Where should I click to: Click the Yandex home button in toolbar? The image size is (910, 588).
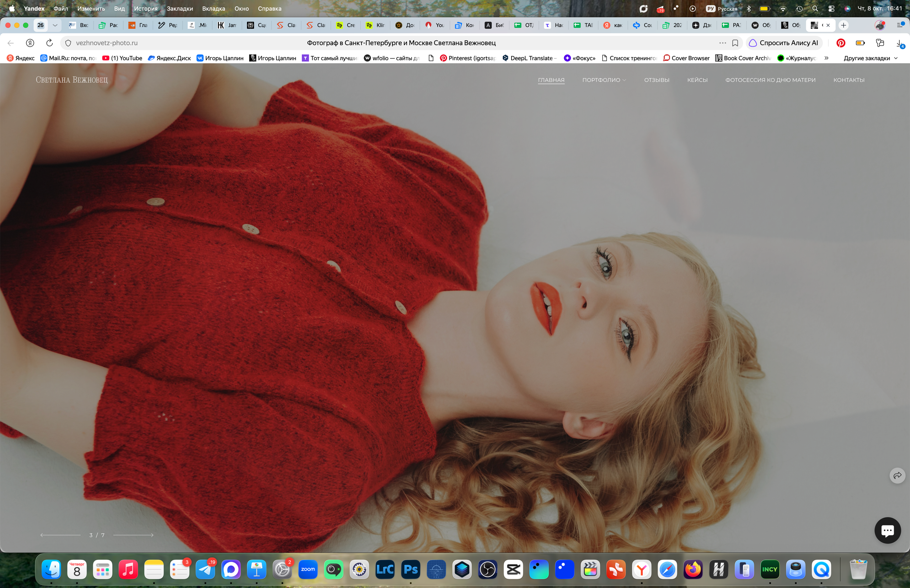[30, 43]
